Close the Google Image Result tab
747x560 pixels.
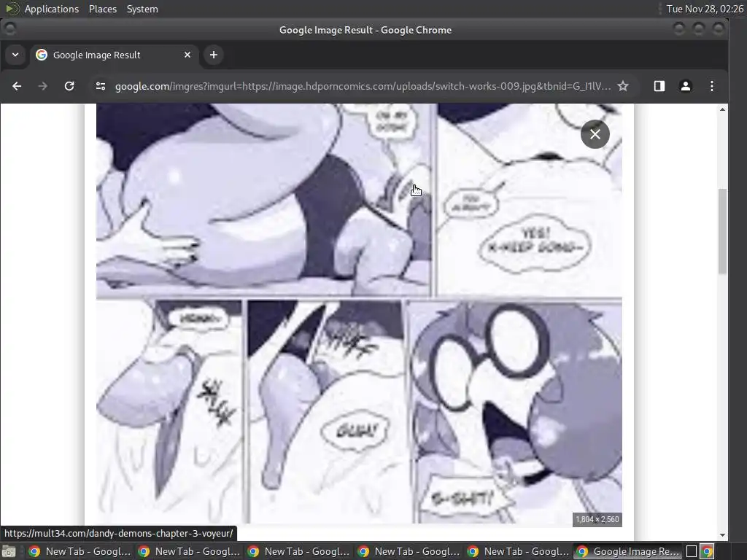point(187,55)
